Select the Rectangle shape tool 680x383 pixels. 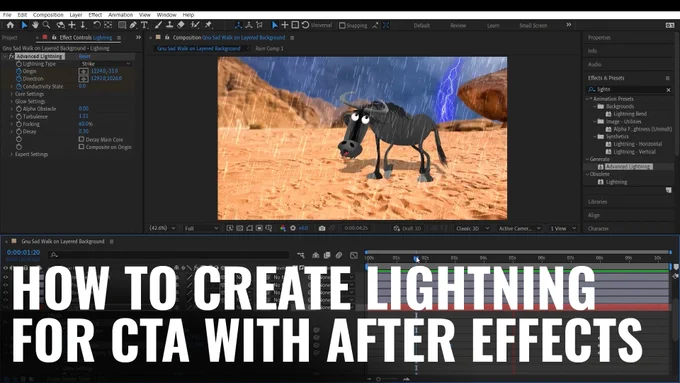[x=122, y=25]
